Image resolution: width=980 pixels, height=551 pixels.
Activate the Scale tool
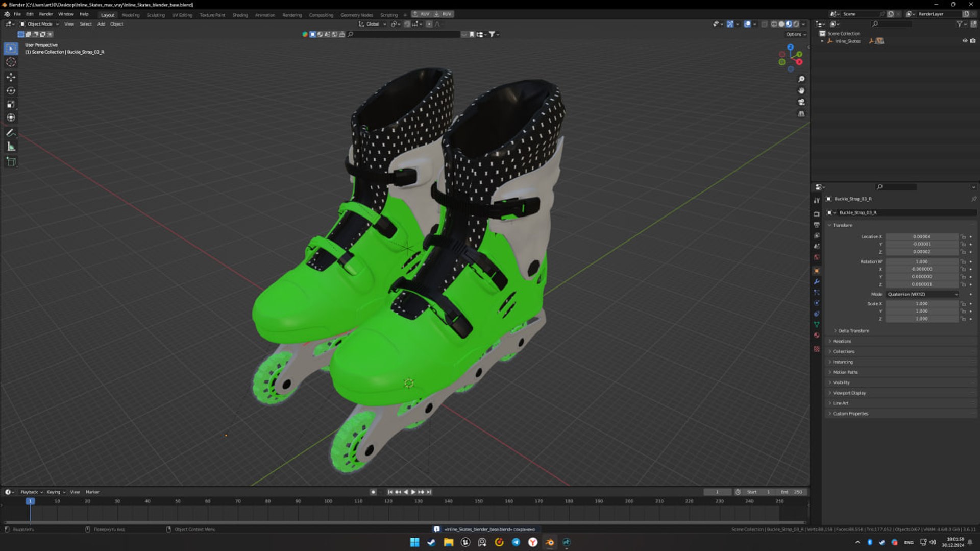click(x=11, y=104)
